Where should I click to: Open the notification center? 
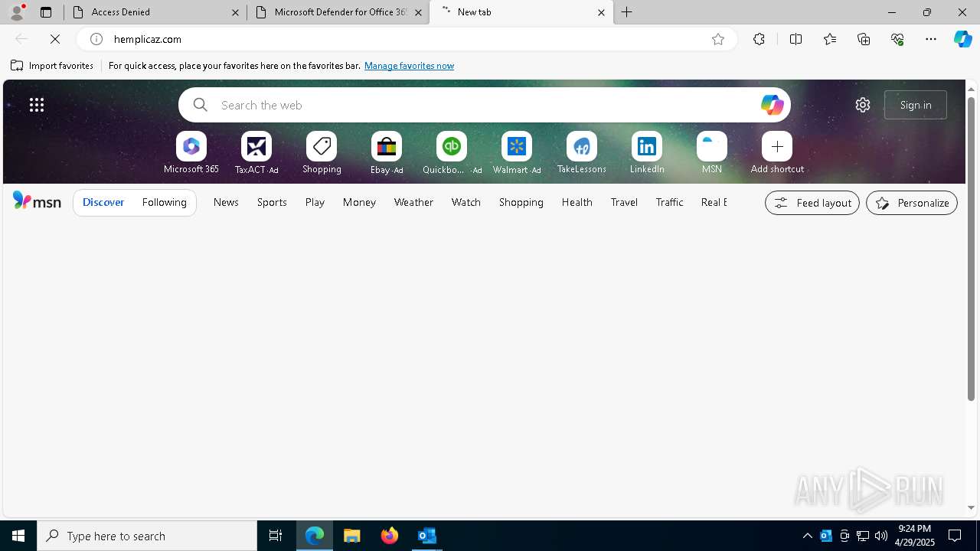[x=955, y=536]
